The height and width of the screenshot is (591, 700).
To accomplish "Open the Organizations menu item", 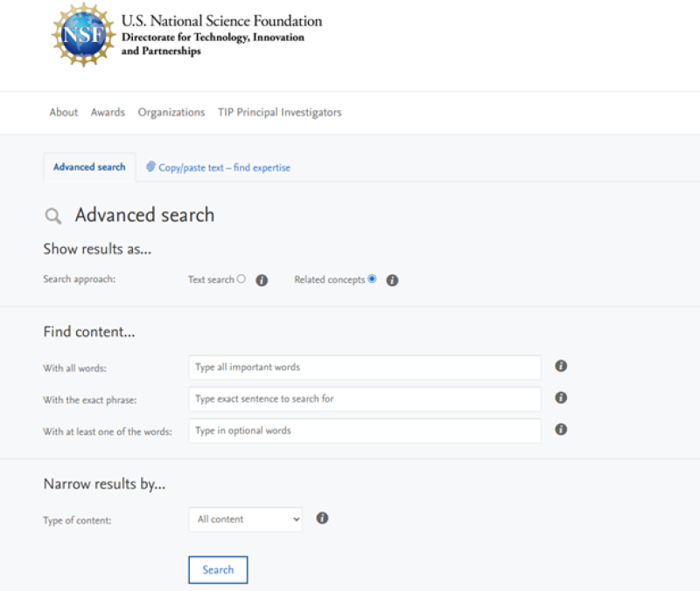I will click(x=171, y=112).
